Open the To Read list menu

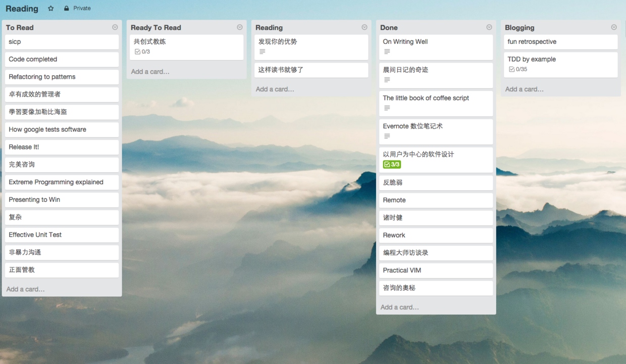[115, 27]
